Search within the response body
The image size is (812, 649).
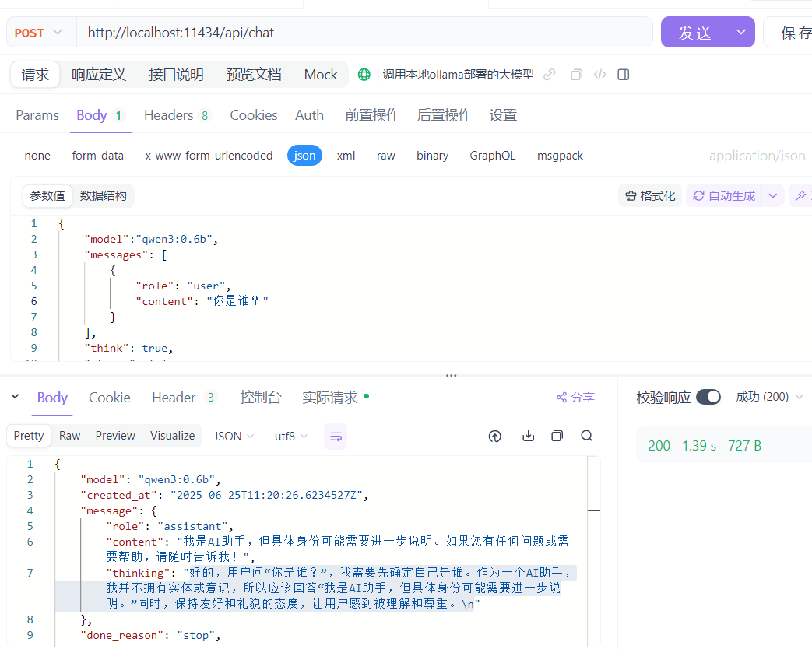586,437
